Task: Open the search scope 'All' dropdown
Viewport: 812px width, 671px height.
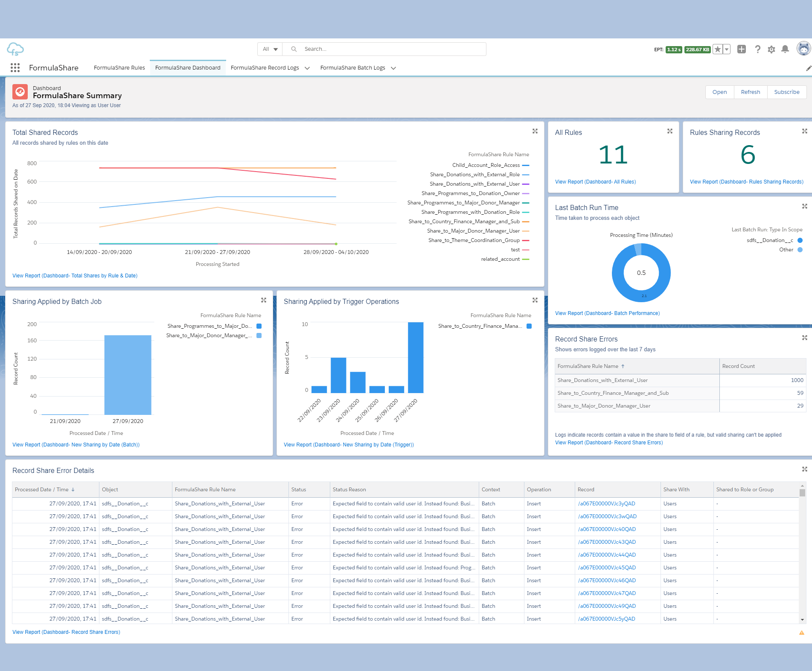Action: tap(269, 49)
